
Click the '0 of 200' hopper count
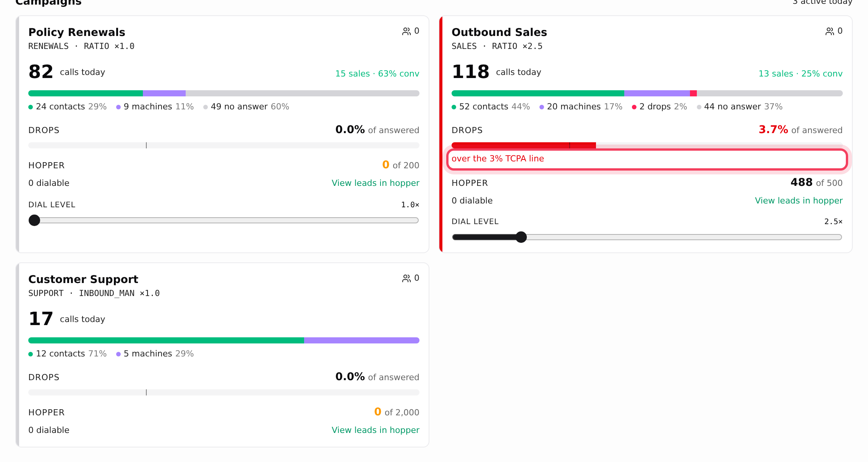click(401, 165)
